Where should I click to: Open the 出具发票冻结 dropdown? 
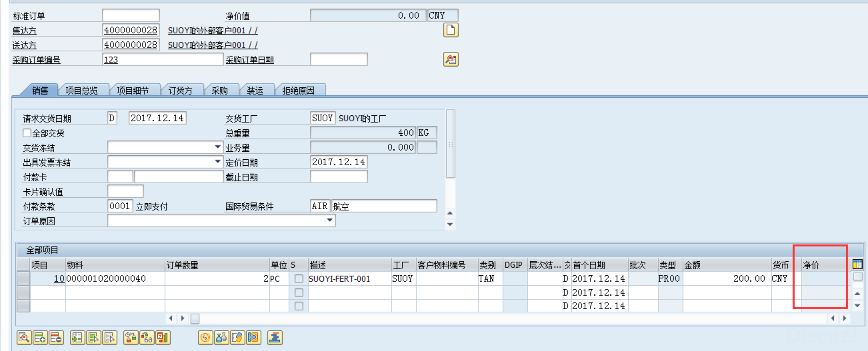(218, 162)
